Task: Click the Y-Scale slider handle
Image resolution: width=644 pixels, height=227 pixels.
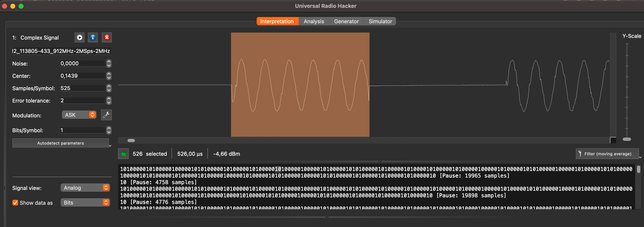Action: click(x=627, y=139)
